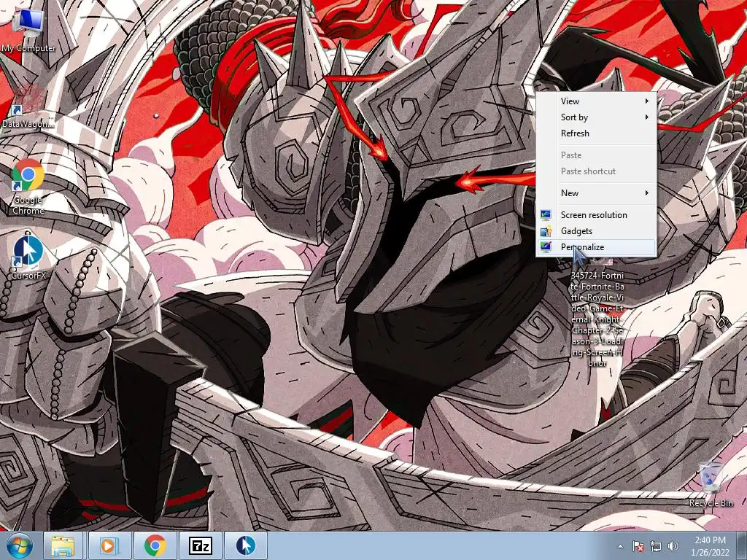Select the DataWagon desktop shortcut
Image resolution: width=747 pixels, height=560 pixels.
pyautogui.click(x=28, y=106)
